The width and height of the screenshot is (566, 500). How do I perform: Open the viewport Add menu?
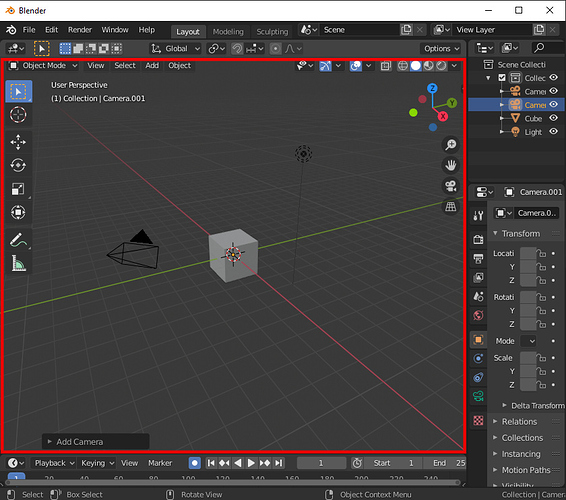pos(152,66)
